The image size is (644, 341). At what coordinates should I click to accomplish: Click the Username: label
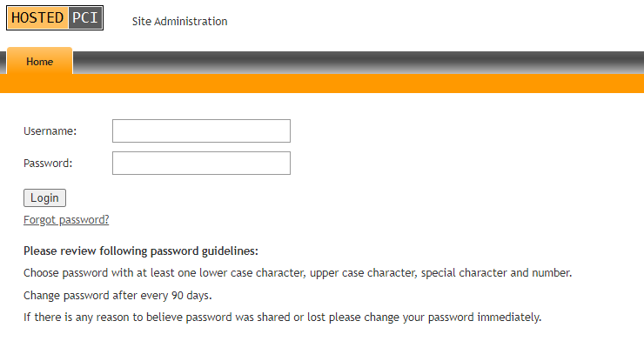(x=50, y=130)
